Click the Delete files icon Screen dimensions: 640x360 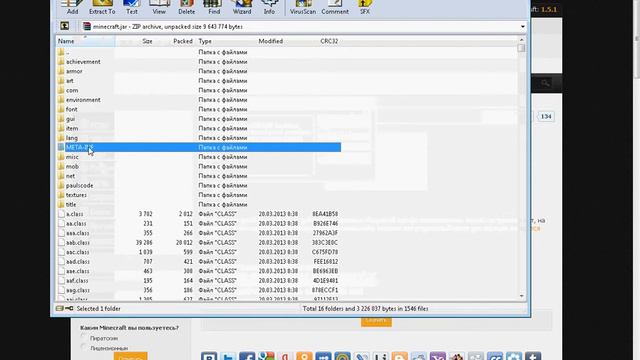187,7
